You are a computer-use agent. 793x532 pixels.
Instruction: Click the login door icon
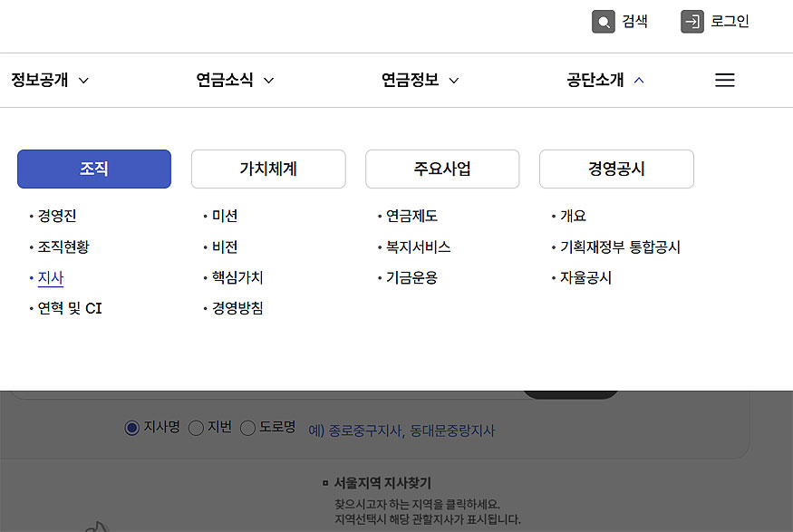click(x=692, y=22)
